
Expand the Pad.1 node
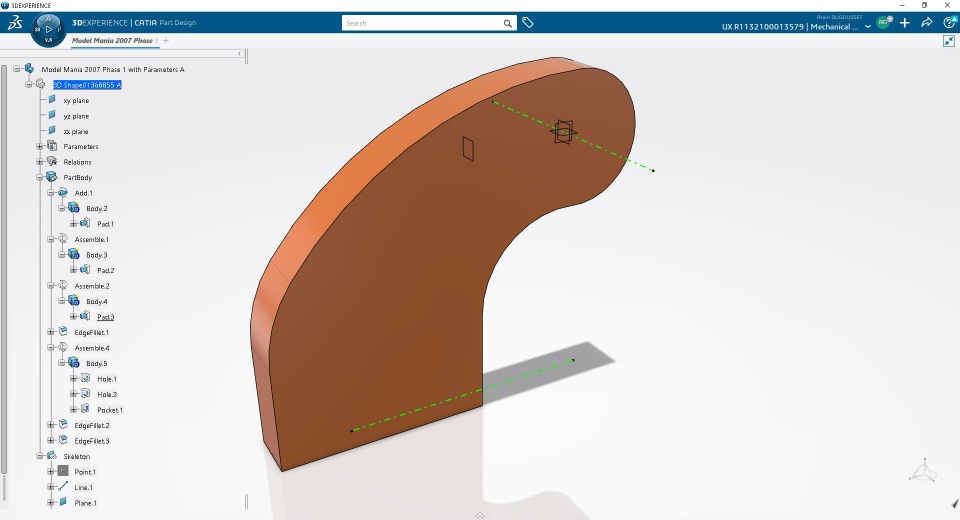pos(73,224)
